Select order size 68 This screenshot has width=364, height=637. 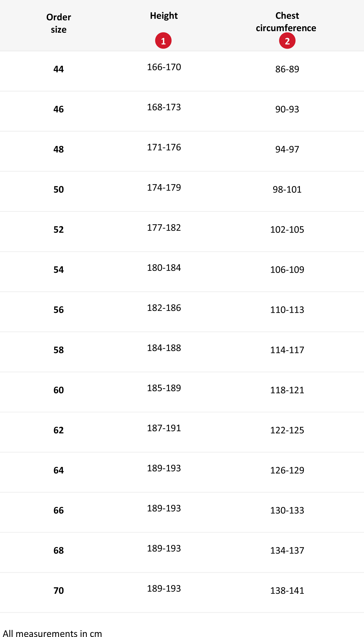point(59,550)
